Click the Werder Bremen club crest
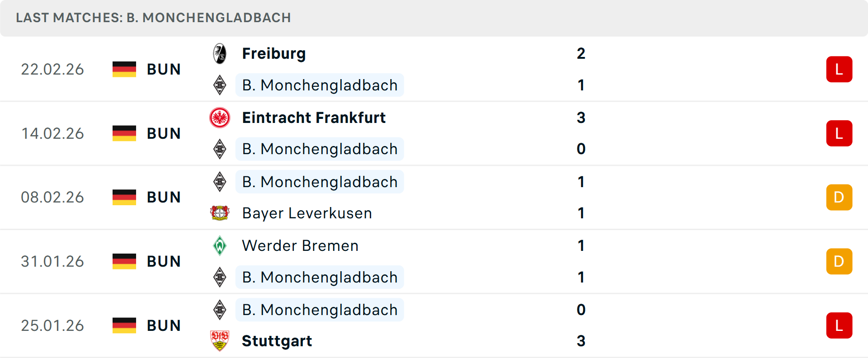This screenshot has height=358, width=868. pyautogui.click(x=220, y=245)
